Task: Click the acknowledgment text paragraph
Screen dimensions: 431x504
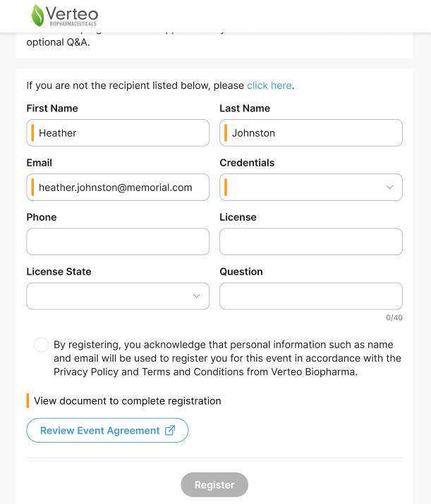Action: tap(227, 358)
